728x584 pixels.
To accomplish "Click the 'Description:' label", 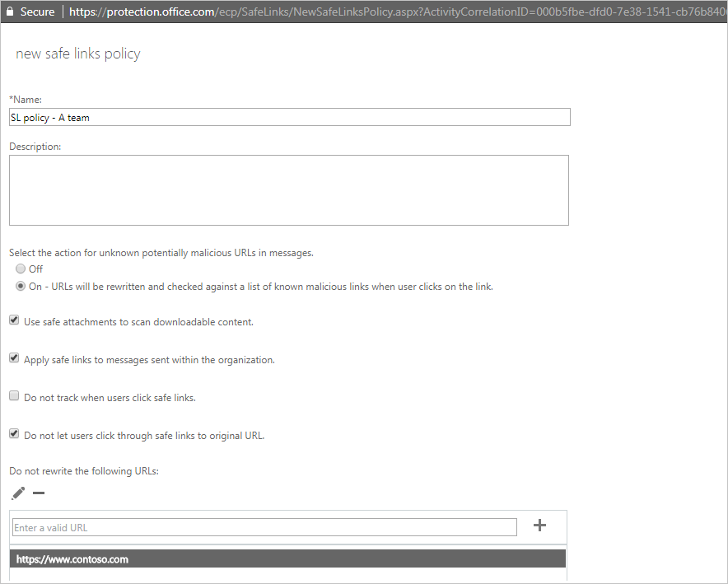I will coord(35,147).
